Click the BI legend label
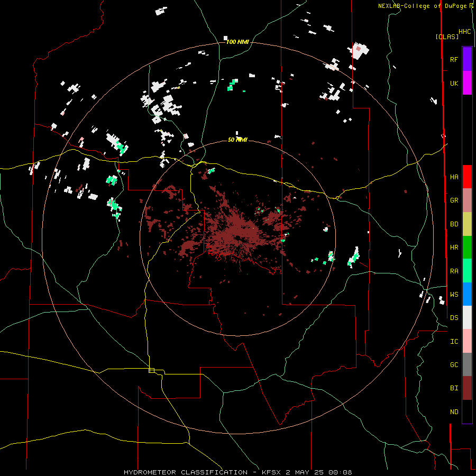Viewport: 476px width, 476px height. pos(454,388)
